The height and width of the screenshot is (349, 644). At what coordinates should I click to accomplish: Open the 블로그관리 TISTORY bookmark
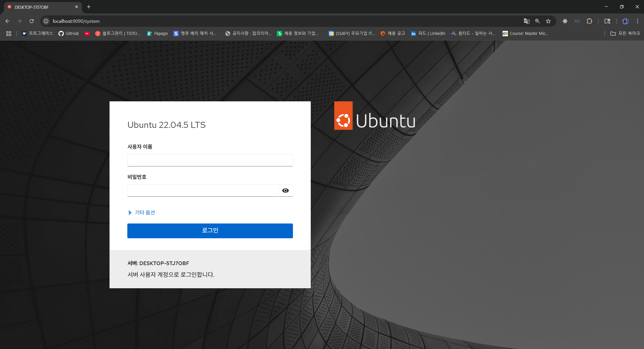click(x=118, y=34)
